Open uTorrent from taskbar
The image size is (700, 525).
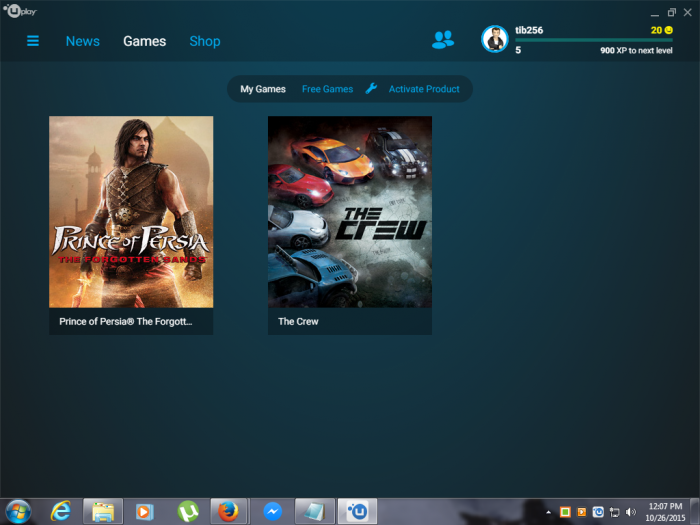coord(188,512)
